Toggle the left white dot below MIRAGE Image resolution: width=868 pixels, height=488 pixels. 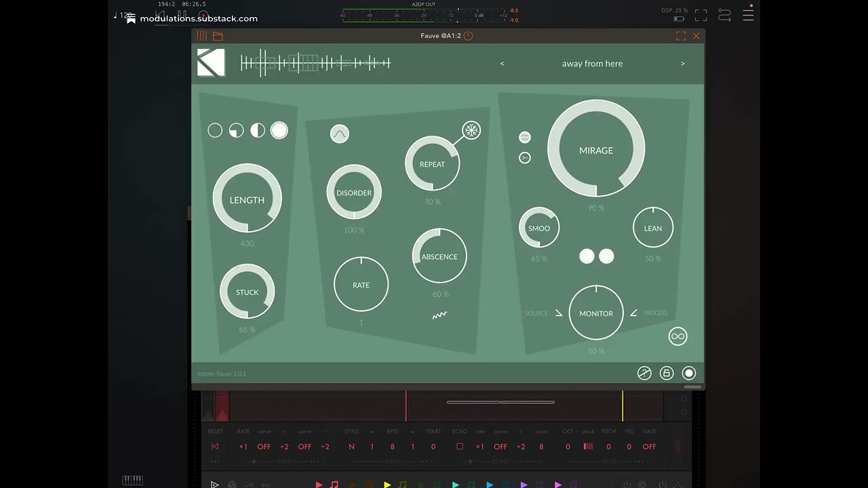click(587, 256)
